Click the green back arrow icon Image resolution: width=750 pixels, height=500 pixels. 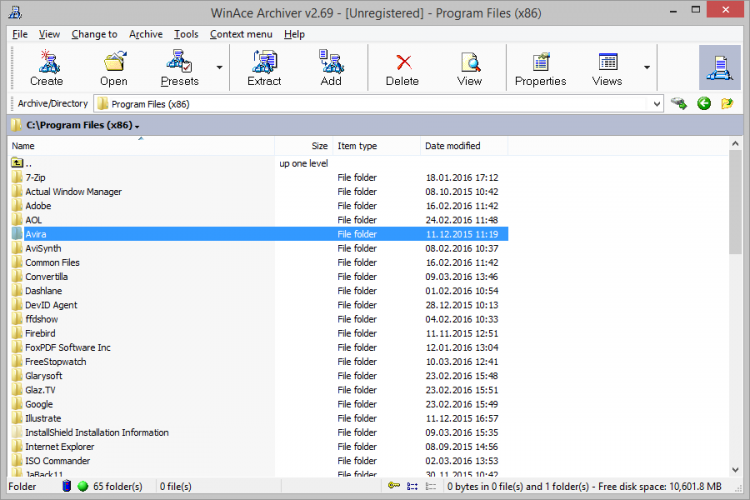[x=704, y=103]
